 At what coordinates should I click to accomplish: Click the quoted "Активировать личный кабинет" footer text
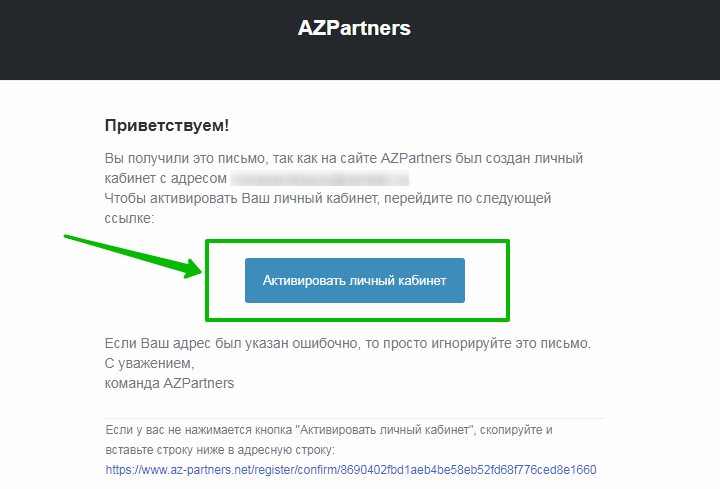pyautogui.click(x=385, y=430)
